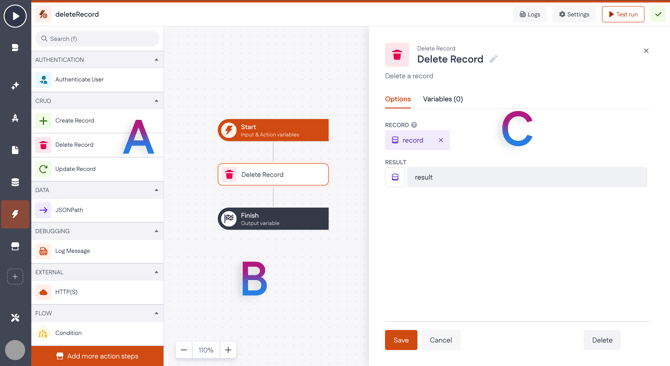Click the green checkmark status button
Screen dimensions: 670x366
tap(658, 14)
